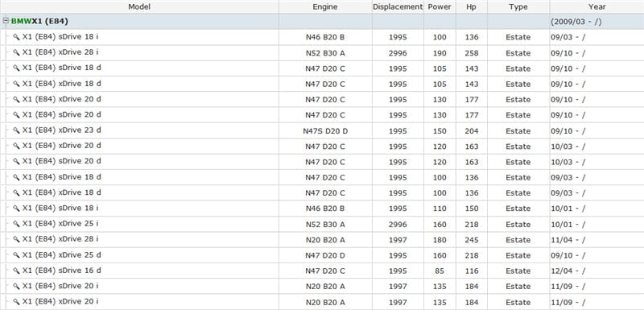Click magnifier icon for sDrive 18 i 150 hp row

[16, 209]
